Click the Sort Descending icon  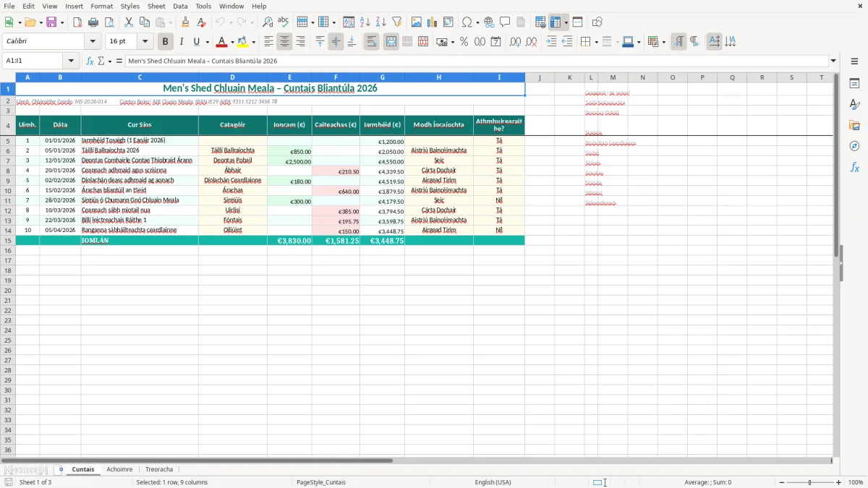(381, 22)
